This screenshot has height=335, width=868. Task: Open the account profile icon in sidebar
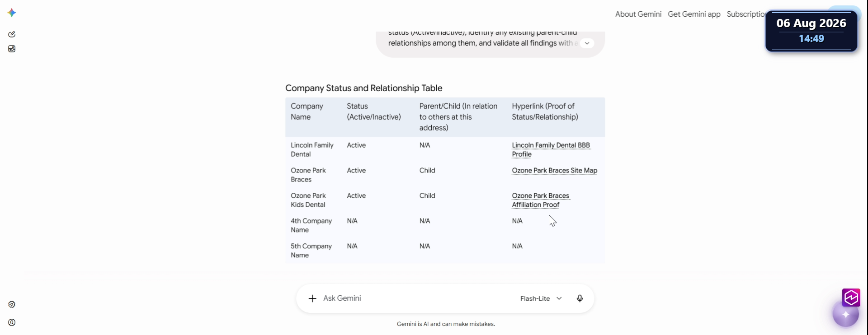(x=12, y=322)
